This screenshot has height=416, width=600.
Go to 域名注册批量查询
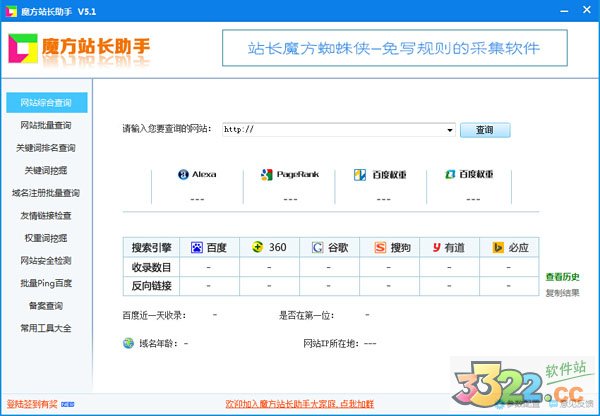[x=46, y=193]
